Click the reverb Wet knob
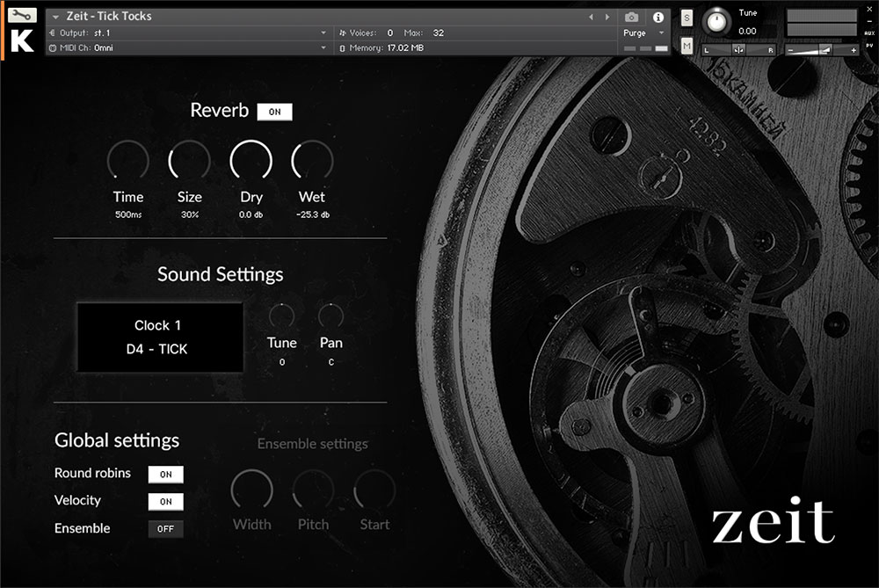879x588 pixels. (312, 162)
